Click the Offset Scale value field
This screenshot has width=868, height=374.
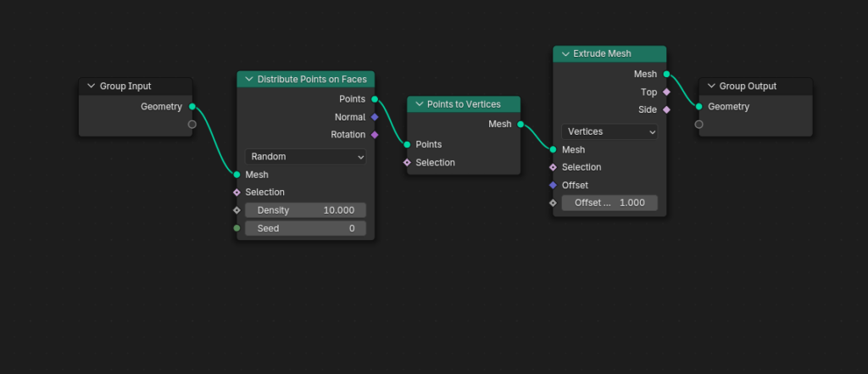point(609,203)
